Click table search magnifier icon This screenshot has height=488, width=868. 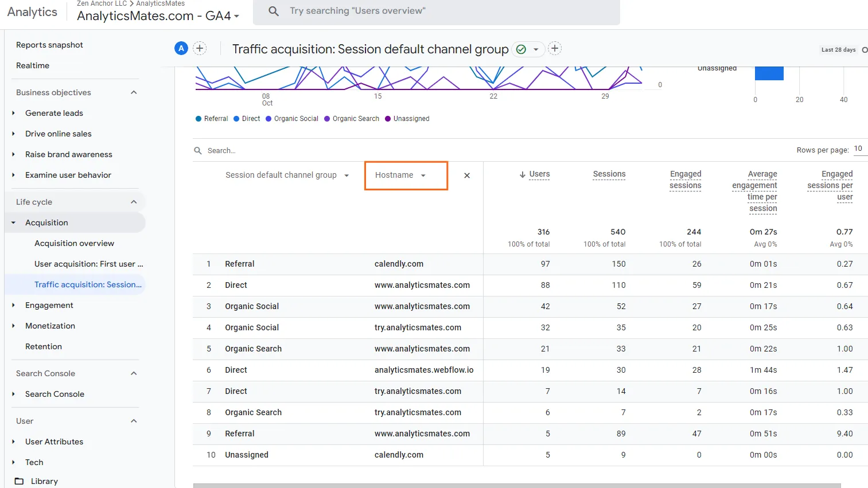pos(198,151)
